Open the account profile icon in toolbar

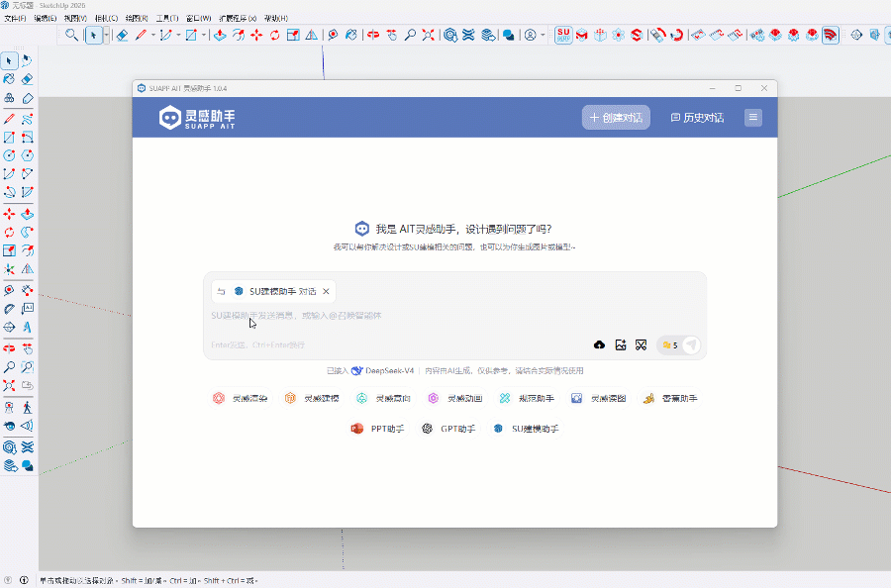(x=531, y=36)
